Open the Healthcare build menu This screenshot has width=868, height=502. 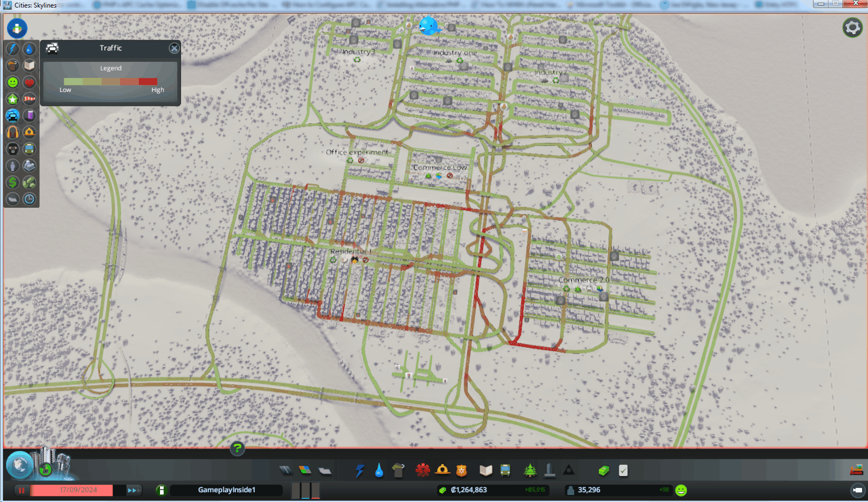[x=423, y=471]
